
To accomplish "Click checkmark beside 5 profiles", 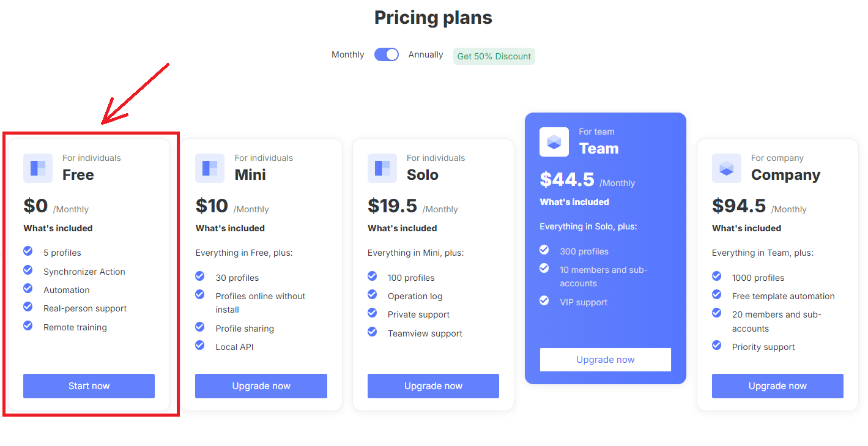I will click(28, 251).
